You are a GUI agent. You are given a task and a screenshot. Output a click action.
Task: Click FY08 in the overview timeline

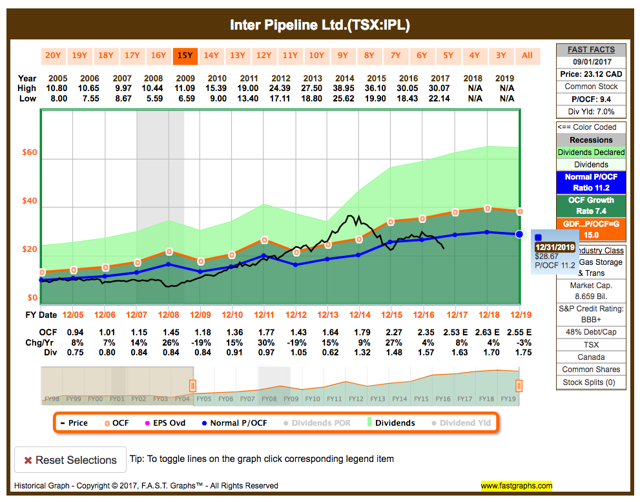click(269, 399)
